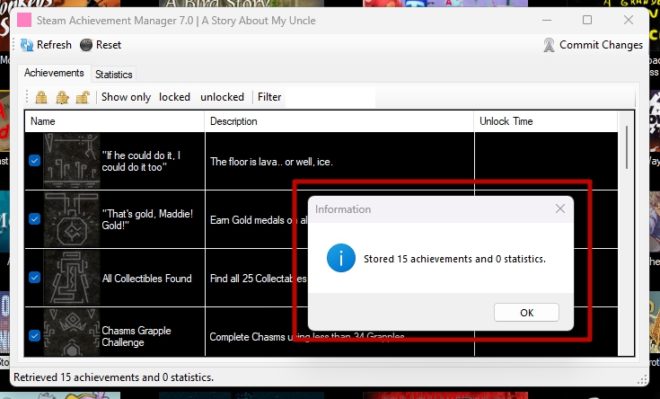
Task: Click the blue information icon in dialog
Action: tap(341, 258)
